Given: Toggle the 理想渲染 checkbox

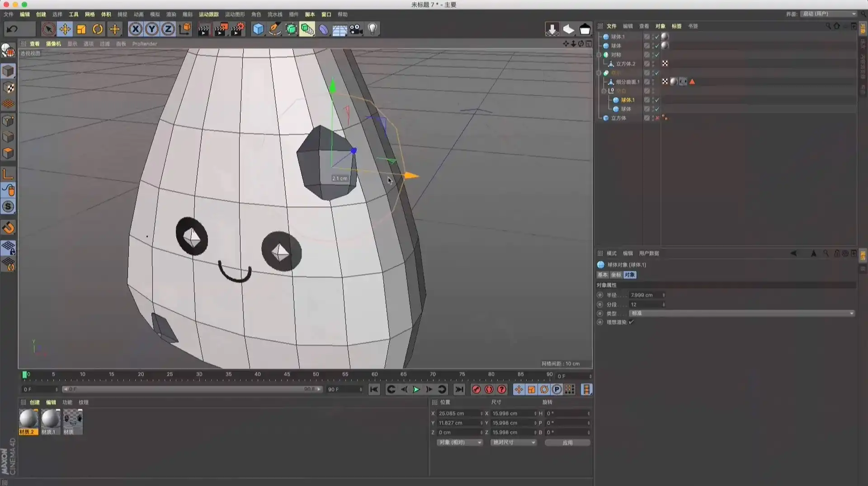Looking at the screenshot, I should pyautogui.click(x=631, y=322).
